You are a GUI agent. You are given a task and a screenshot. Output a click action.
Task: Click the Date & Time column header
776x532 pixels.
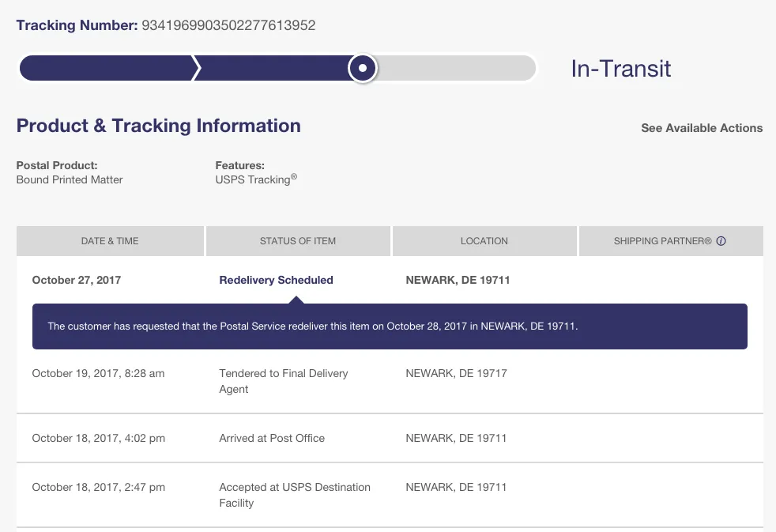tap(110, 241)
